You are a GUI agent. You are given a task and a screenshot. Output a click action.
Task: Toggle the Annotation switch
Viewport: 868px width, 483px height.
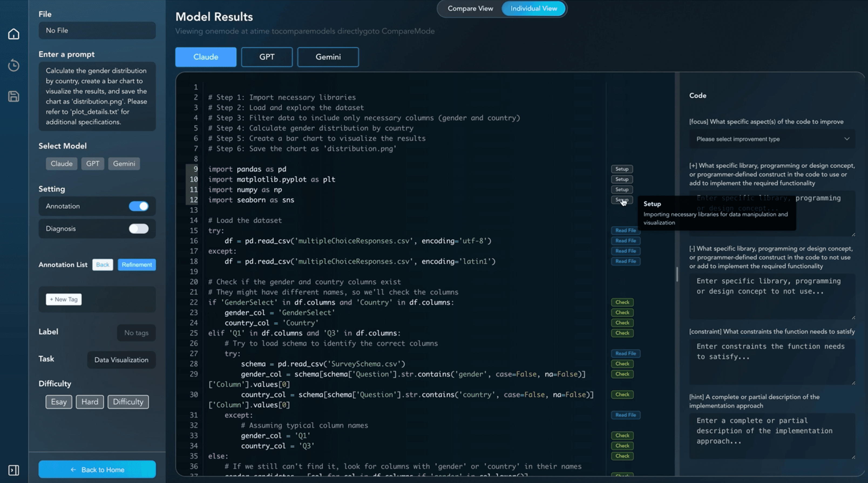[138, 206]
